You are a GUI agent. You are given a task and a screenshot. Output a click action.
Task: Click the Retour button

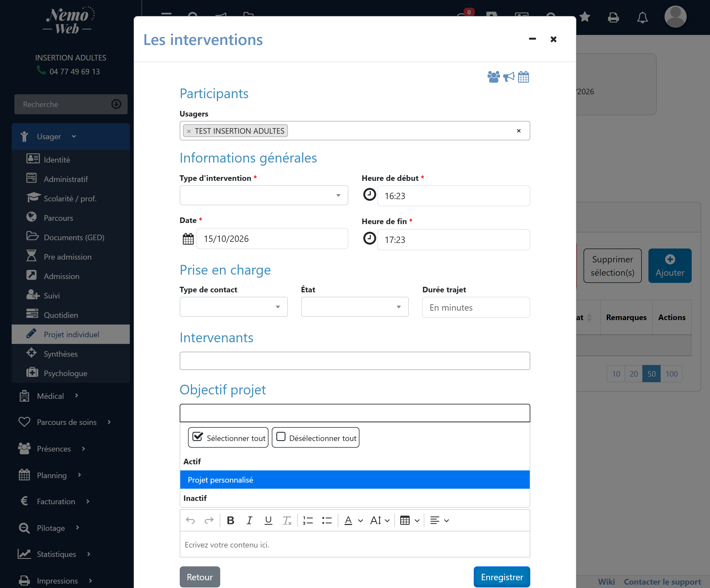[200, 577]
